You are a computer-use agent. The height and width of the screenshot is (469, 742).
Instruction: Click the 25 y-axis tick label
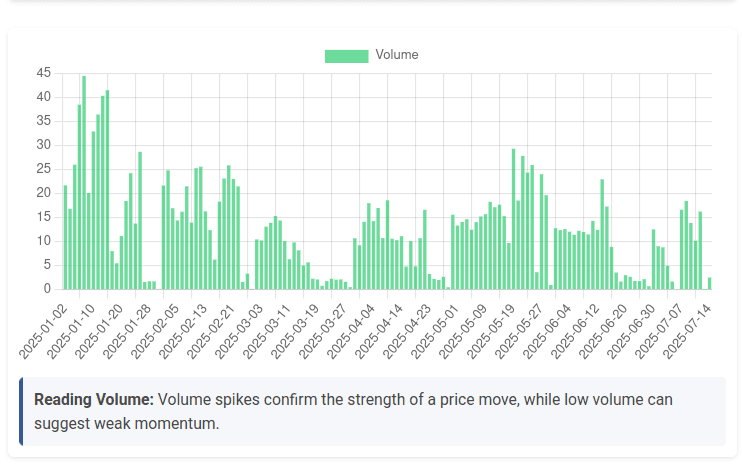(43, 169)
